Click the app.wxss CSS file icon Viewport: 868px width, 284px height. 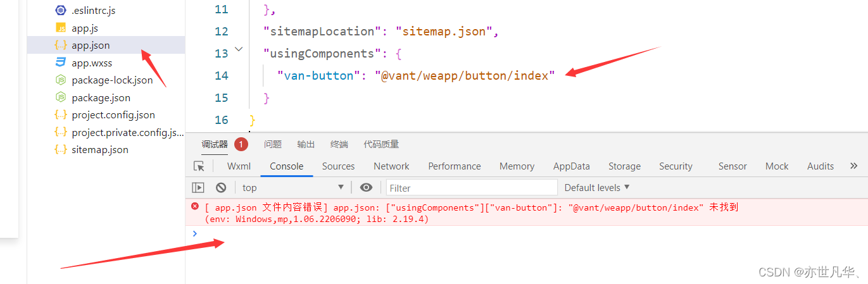click(x=61, y=63)
